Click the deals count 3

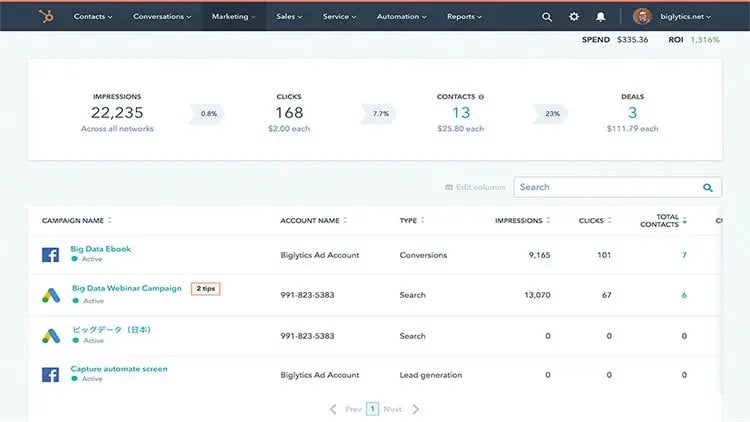point(632,113)
